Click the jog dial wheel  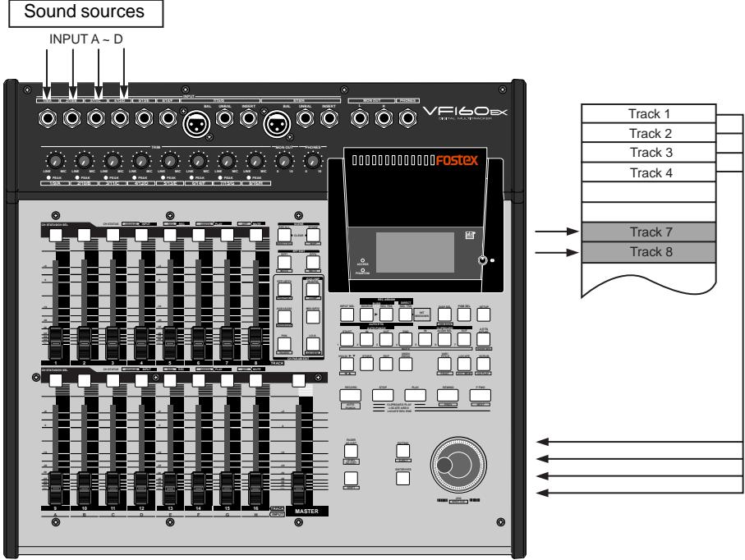click(x=458, y=465)
